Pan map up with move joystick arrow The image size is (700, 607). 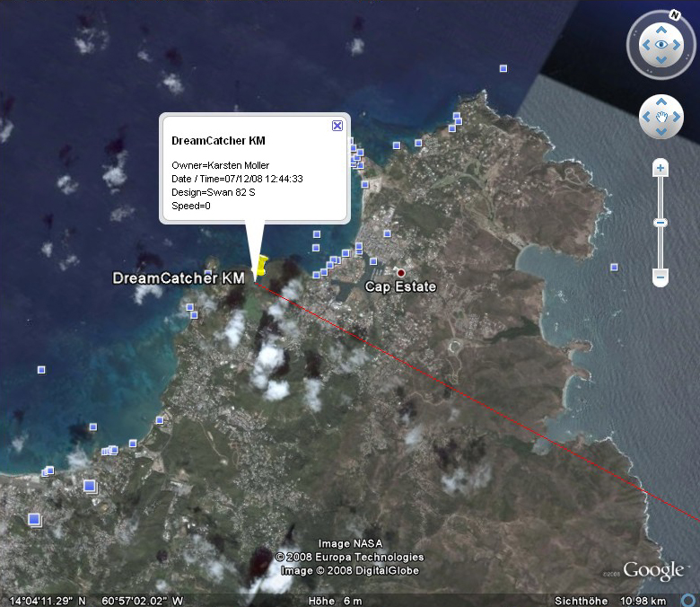click(661, 102)
